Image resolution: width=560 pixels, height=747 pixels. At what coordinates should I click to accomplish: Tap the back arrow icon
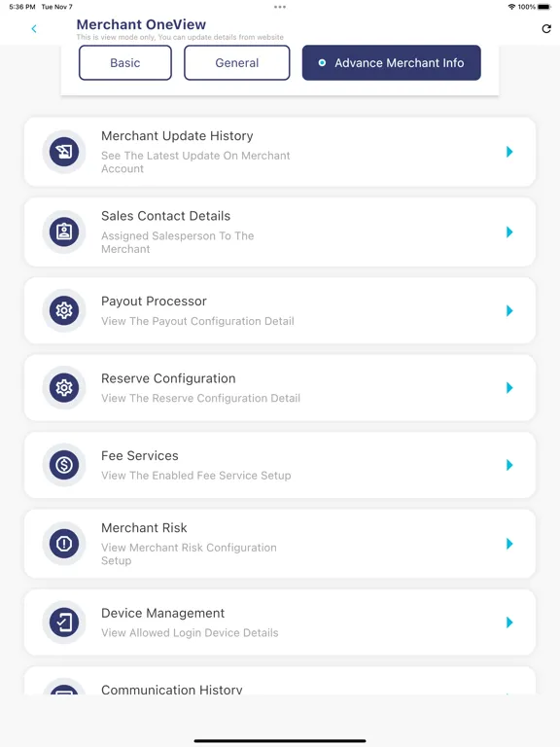coord(34,28)
